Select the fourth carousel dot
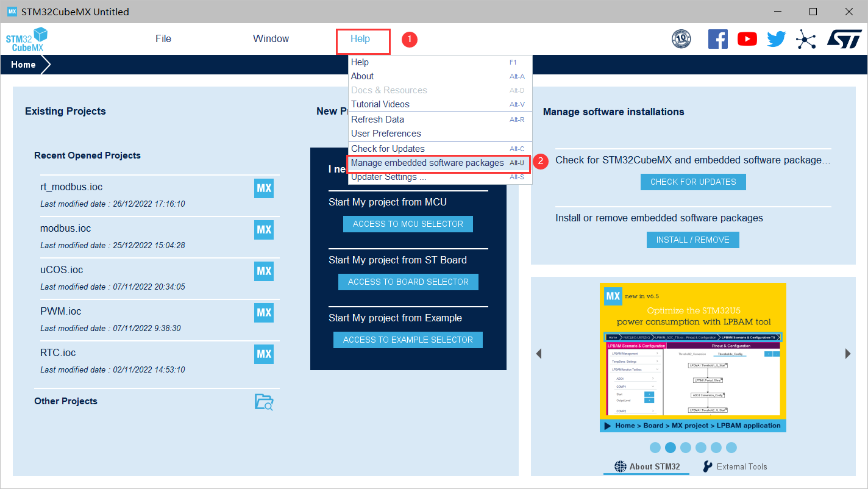This screenshot has height=489, width=868. (701, 448)
